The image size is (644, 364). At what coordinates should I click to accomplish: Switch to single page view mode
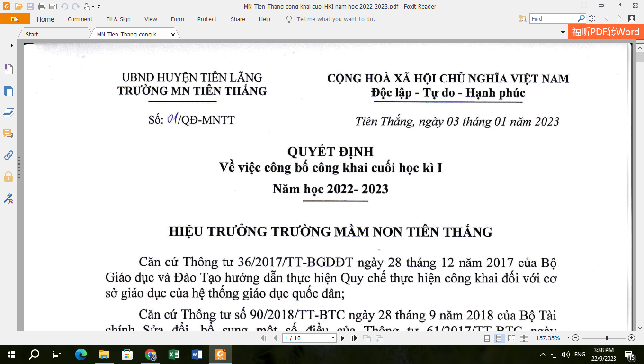[x=487, y=338]
